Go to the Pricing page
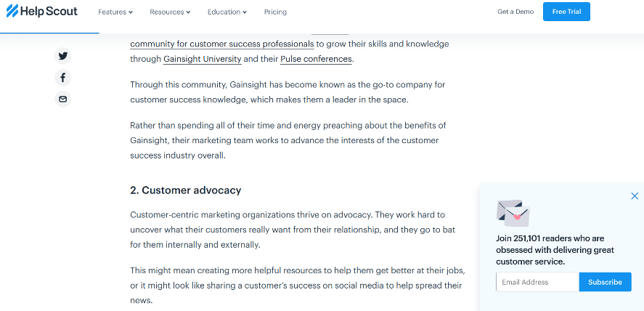Image resolution: width=644 pixels, height=311 pixels. coord(275,12)
